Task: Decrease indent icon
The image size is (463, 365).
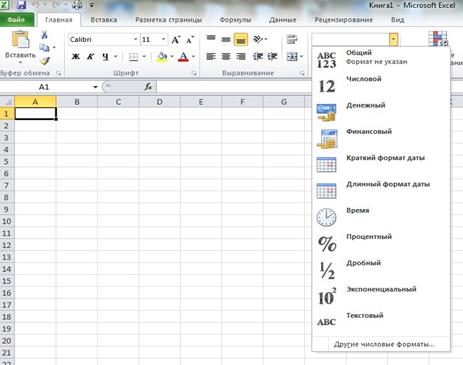Action: click(x=258, y=57)
